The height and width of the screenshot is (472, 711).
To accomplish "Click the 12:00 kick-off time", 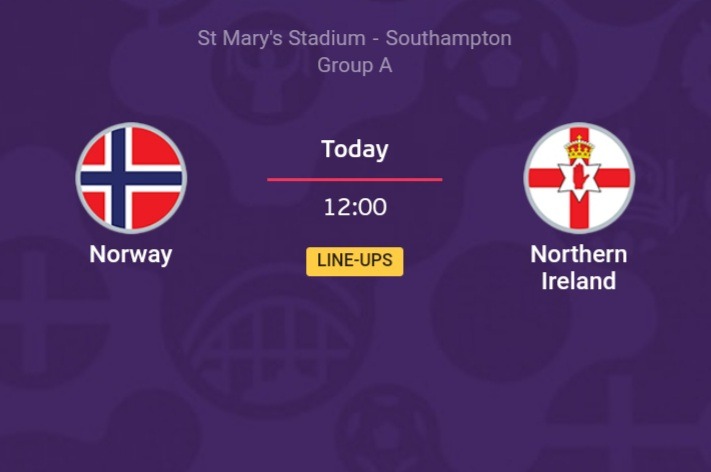I will pyautogui.click(x=354, y=208).
